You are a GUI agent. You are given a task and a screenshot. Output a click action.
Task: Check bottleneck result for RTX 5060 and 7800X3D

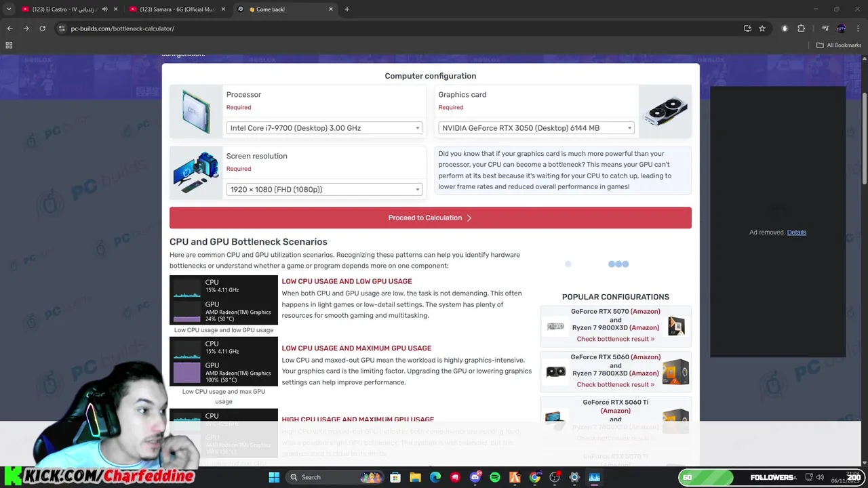615,384
